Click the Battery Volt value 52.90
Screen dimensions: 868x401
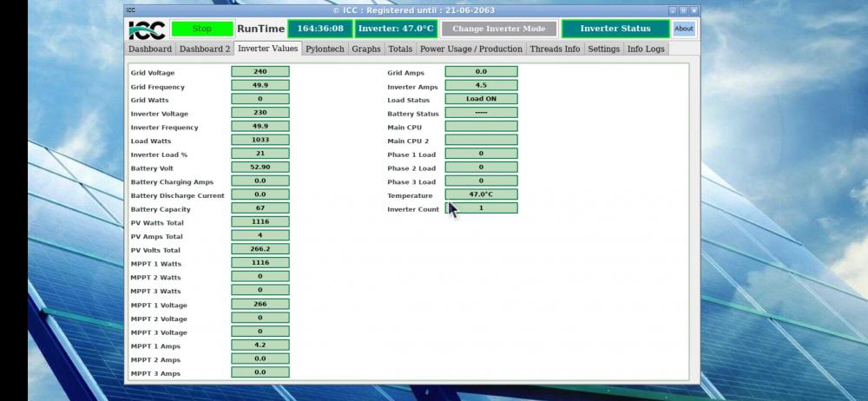tap(260, 167)
